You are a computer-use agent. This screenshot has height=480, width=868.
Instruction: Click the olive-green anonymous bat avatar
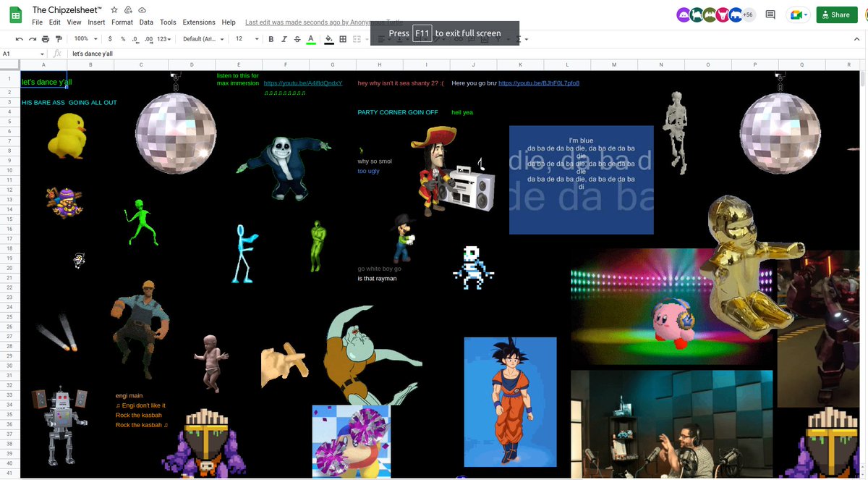click(x=710, y=14)
